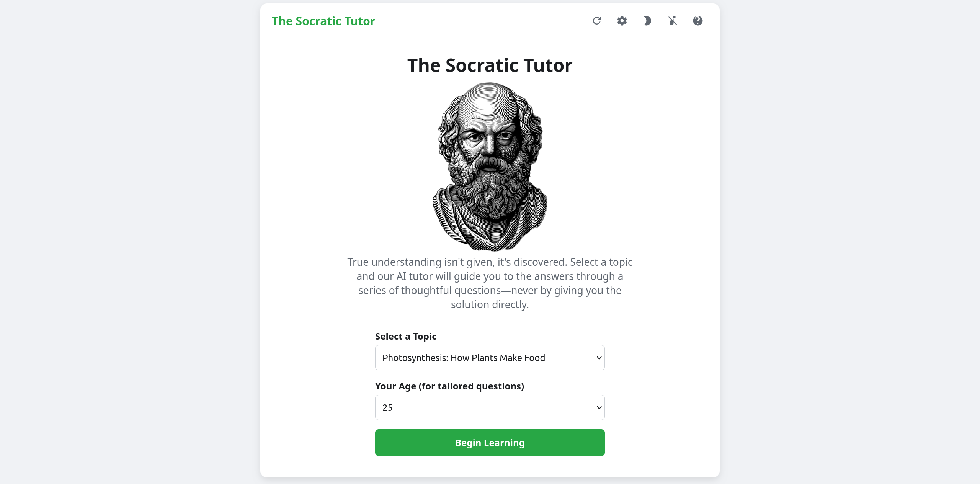Click the crossed-out sound icon
This screenshot has width=980, height=484.
672,21
